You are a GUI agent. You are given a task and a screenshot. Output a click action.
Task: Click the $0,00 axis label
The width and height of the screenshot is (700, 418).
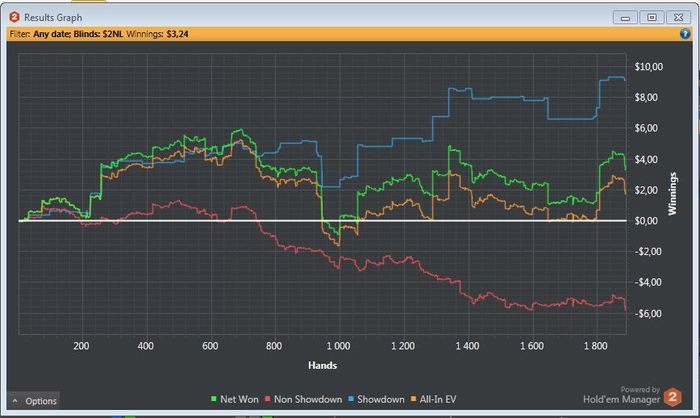tap(646, 221)
